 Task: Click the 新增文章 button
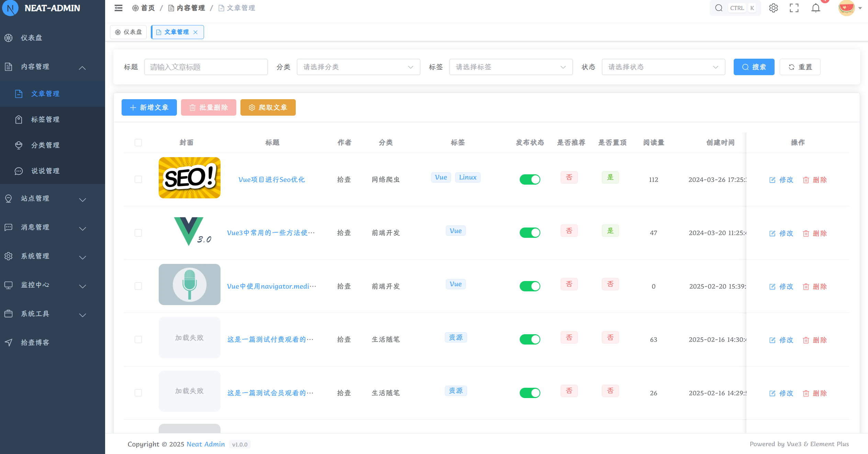coord(149,107)
